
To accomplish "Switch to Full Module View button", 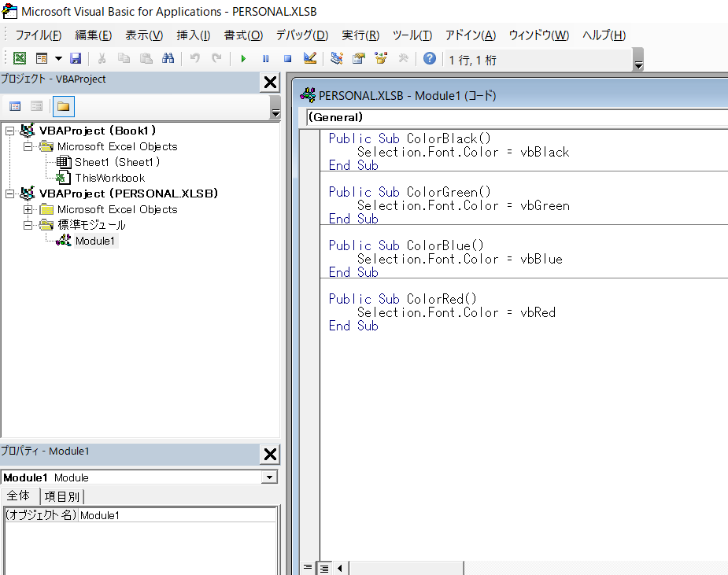I will point(323,567).
